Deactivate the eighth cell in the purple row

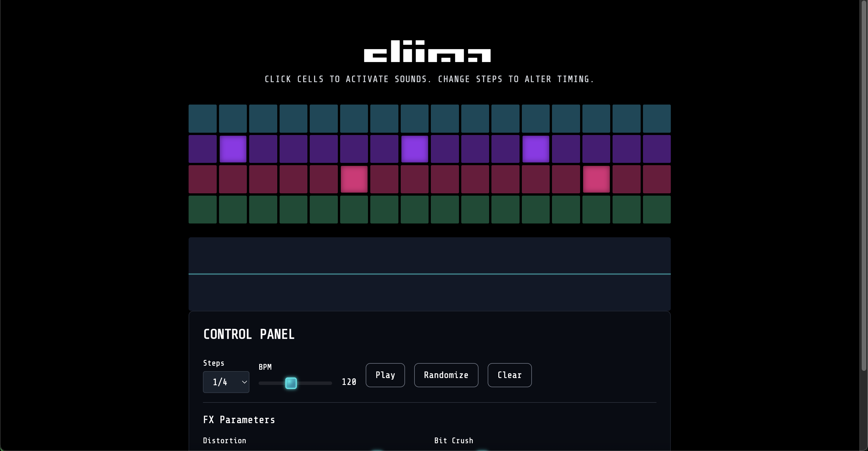tap(414, 149)
